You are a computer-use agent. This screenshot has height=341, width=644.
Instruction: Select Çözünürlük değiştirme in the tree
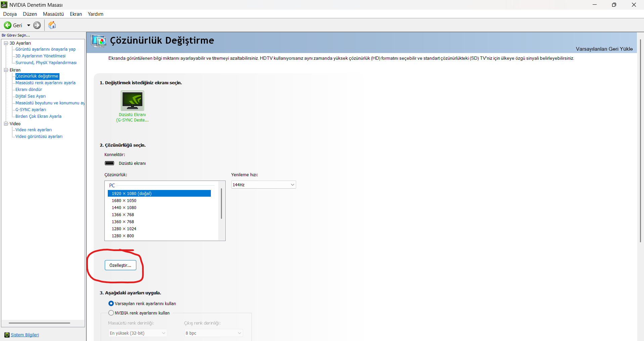click(37, 76)
